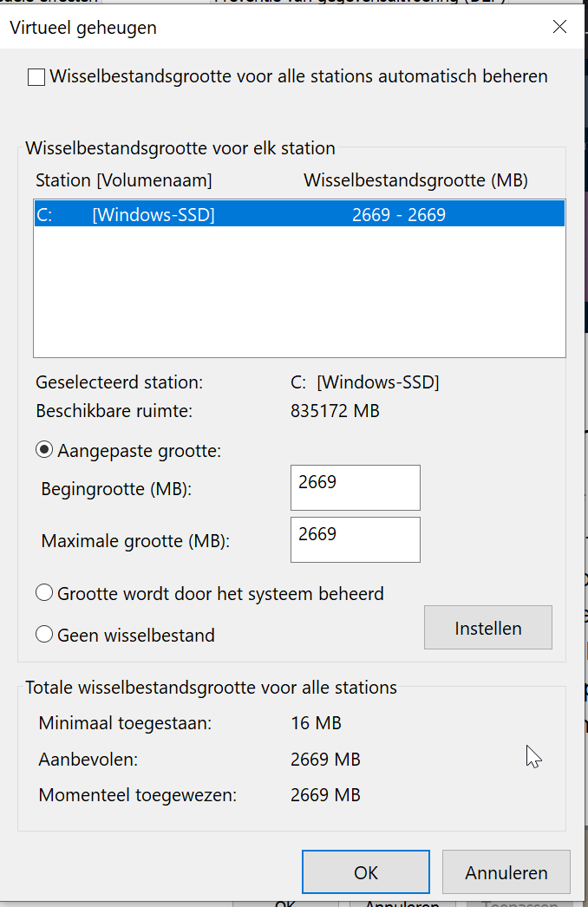Viewport: 588px width, 907px height.
Task: Click the 'Momenteel toegewezen' label
Action: (x=138, y=795)
